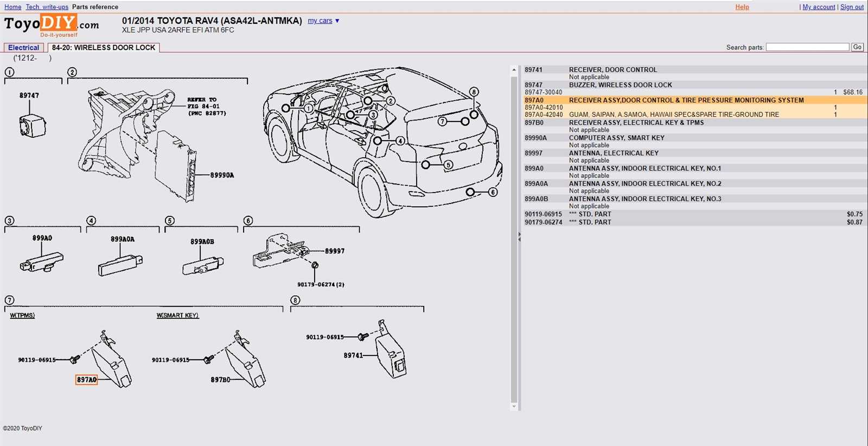Go to My account

[819, 7]
